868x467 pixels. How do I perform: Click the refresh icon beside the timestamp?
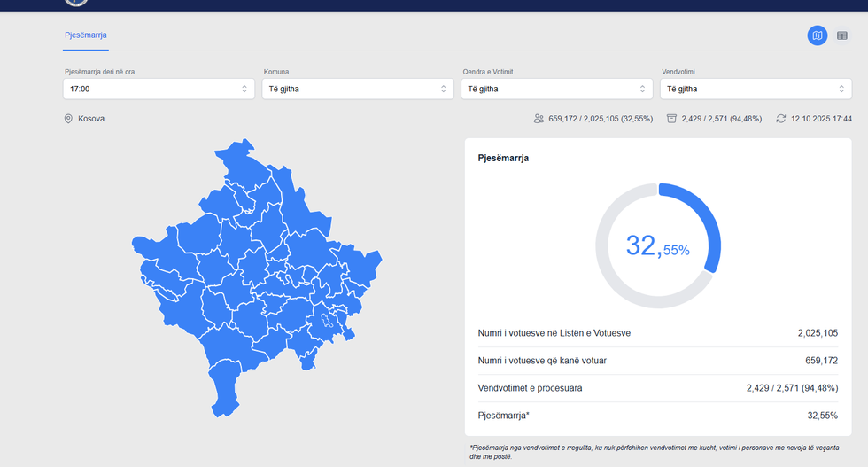[780, 118]
